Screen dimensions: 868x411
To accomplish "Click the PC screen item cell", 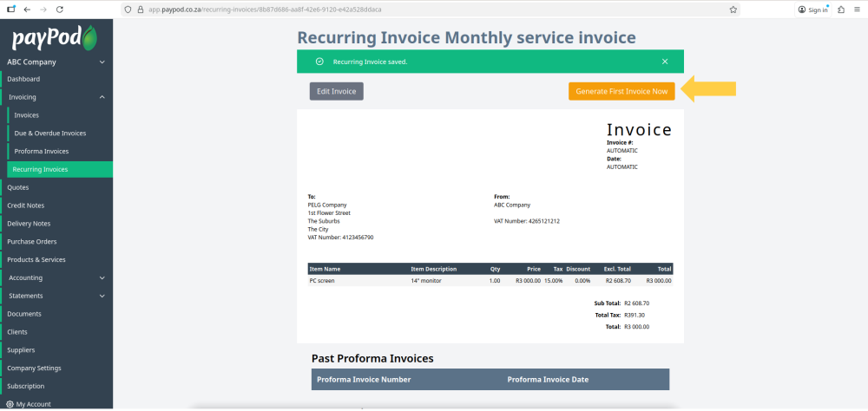I will 322,280.
